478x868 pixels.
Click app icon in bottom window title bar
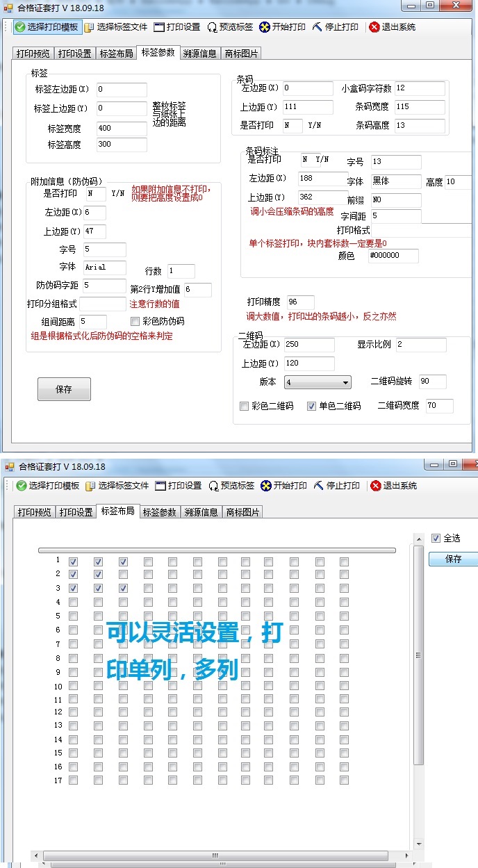(10, 466)
